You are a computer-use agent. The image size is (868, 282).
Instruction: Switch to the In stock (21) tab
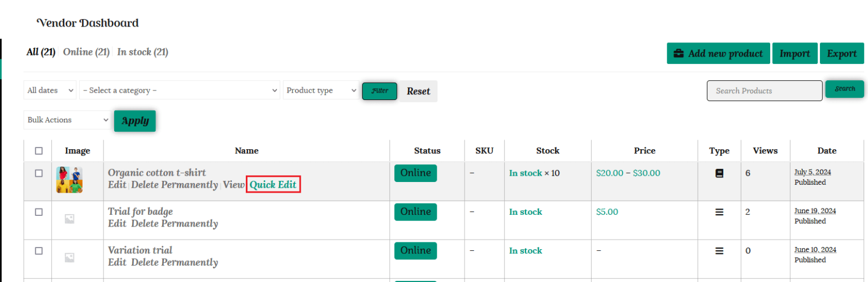pos(142,52)
